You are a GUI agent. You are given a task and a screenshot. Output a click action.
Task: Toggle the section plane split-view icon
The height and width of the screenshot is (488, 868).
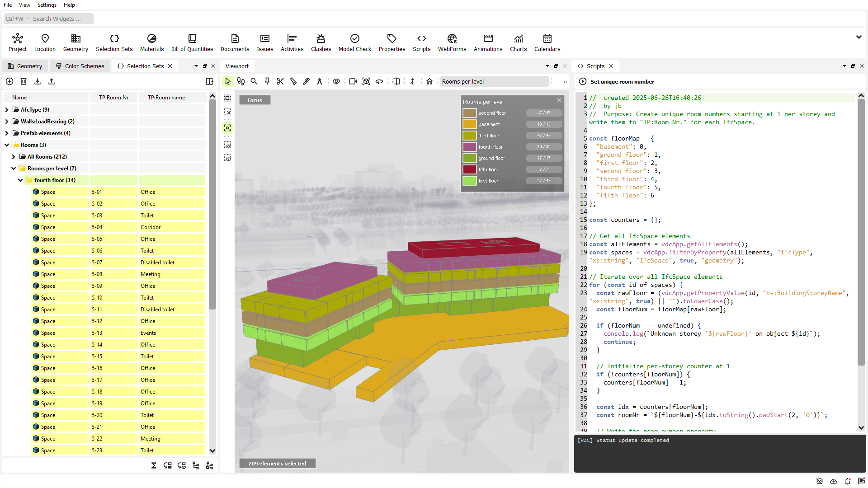pos(396,81)
